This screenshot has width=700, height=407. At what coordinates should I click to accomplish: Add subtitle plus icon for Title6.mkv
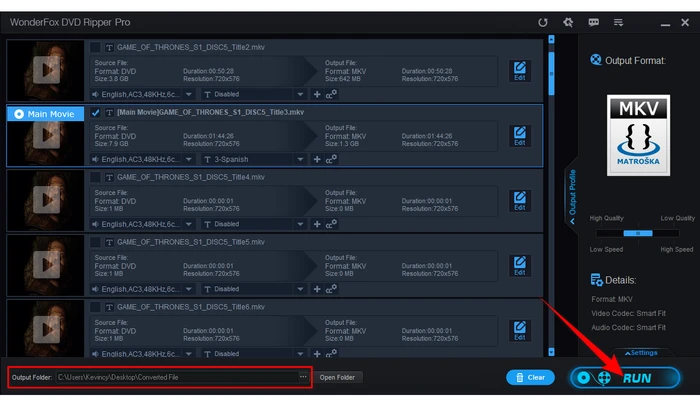point(317,353)
